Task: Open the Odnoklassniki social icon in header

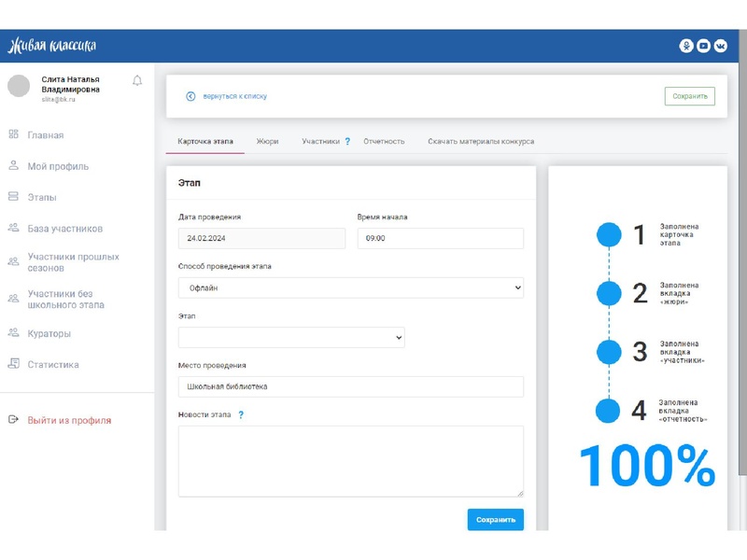Action: [x=686, y=46]
